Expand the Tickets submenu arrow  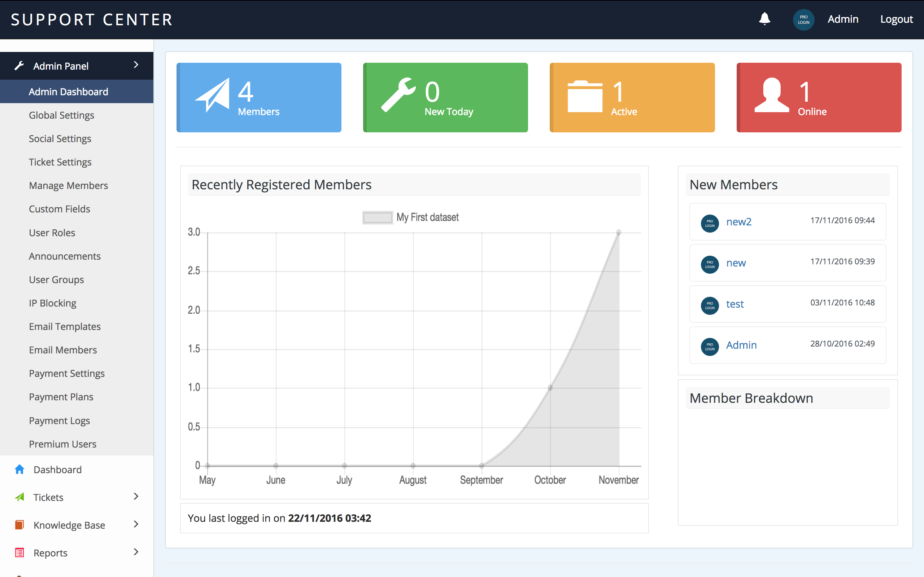[x=136, y=497]
